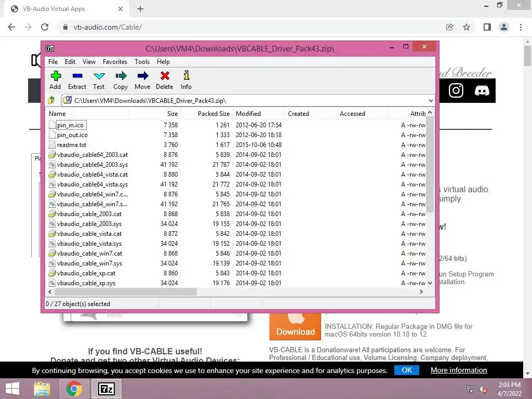Open the Help menu

pos(163,62)
